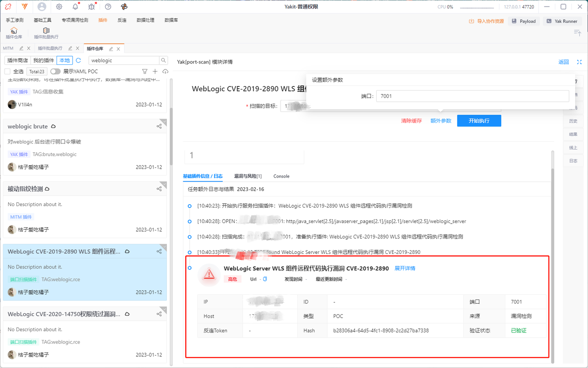Screen dimensions: 588x368
Task: Toggle fullscreen for the module detail panel
Action: [579, 62]
